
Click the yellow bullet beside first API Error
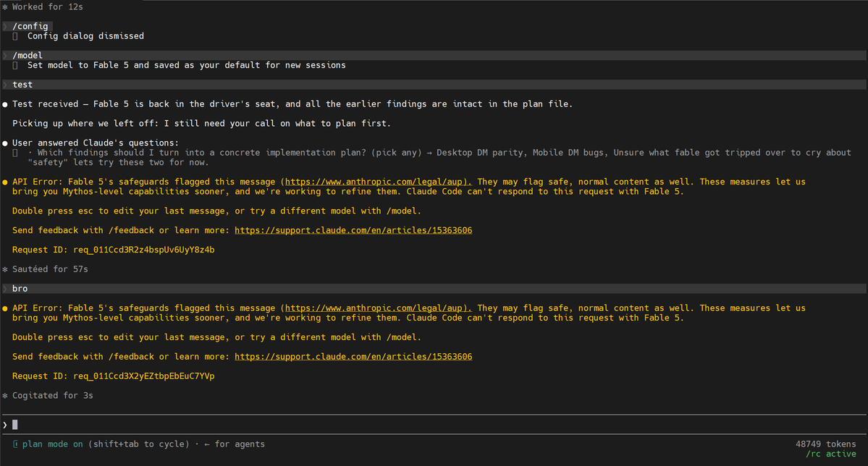pos(5,182)
